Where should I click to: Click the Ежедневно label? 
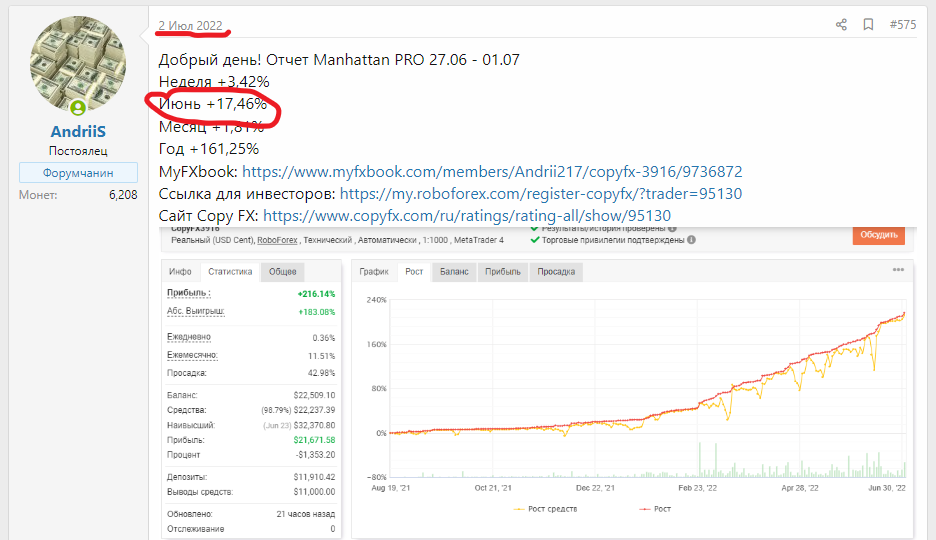tap(189, 337)
